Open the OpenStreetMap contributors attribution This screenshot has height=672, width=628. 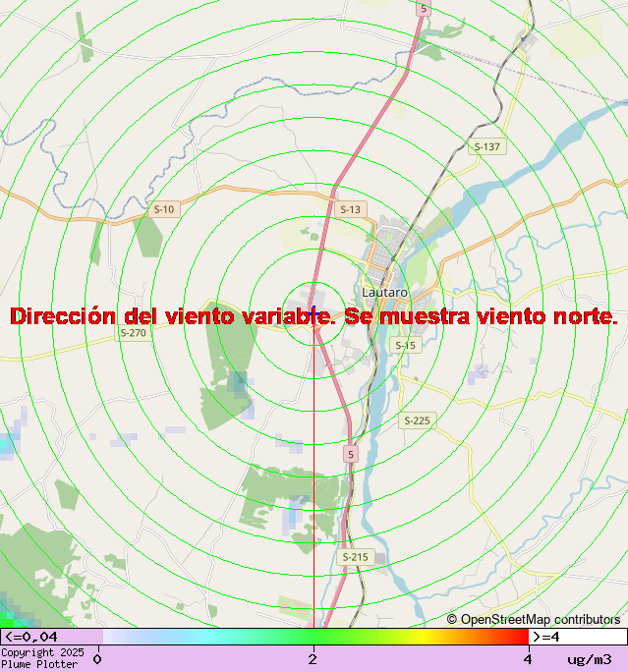click(x=534, y=619)
